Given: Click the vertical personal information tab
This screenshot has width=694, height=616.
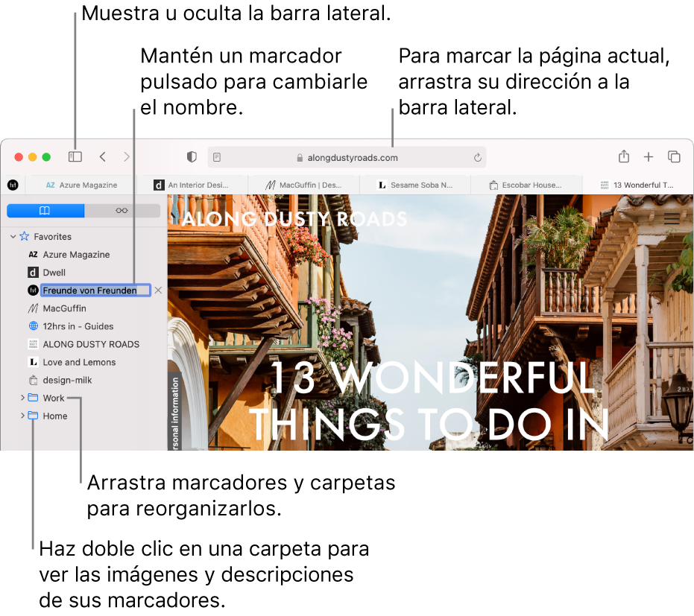Looking at the screenshot, I should pos(175,413).
